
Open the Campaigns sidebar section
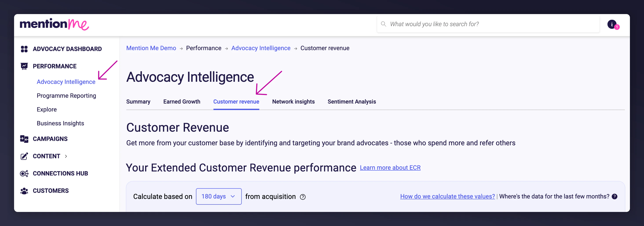[50, 139]
